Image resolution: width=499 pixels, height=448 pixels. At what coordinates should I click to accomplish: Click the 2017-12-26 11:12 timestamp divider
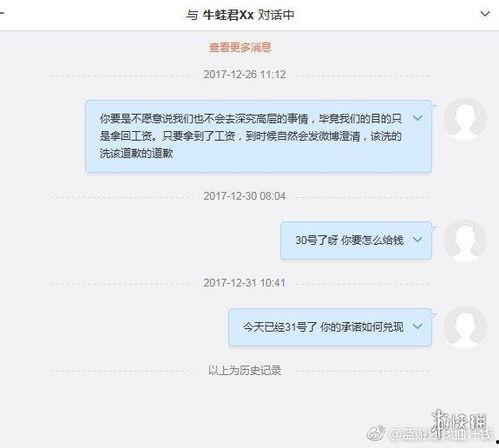[x=245, y=74]
